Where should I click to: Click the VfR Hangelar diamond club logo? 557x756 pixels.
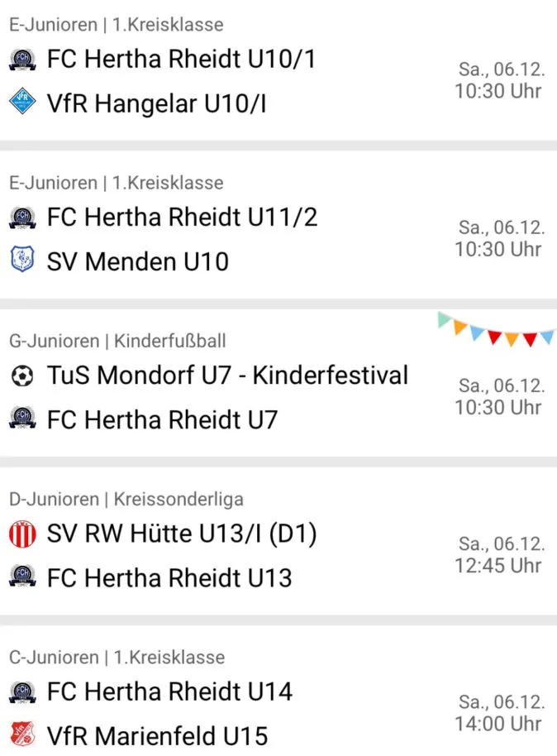click(21, 103)
